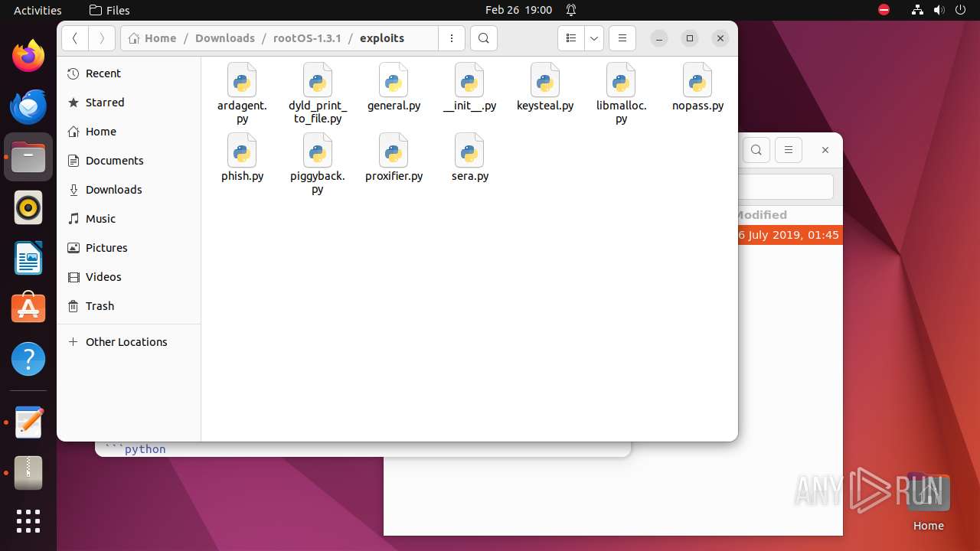Open Videos in the sidebar
Image resolution: width=980 pixels, height=551 pixels.
129,277
